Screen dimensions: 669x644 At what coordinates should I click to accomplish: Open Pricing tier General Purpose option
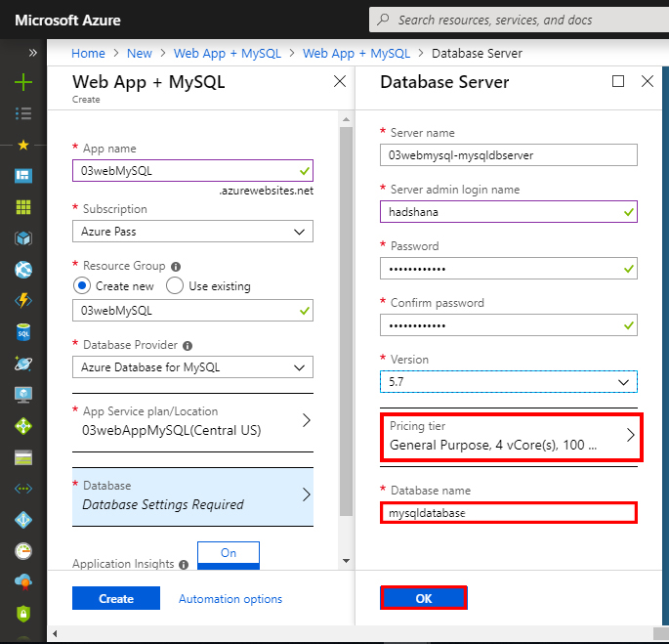[x=512, y=437]
